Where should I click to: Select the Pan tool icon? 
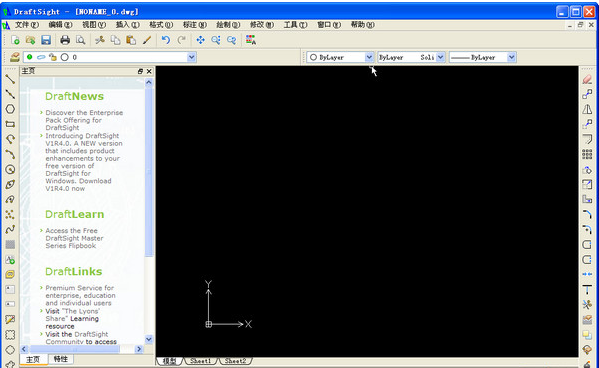pyautogui.click(x=200, y=40)
